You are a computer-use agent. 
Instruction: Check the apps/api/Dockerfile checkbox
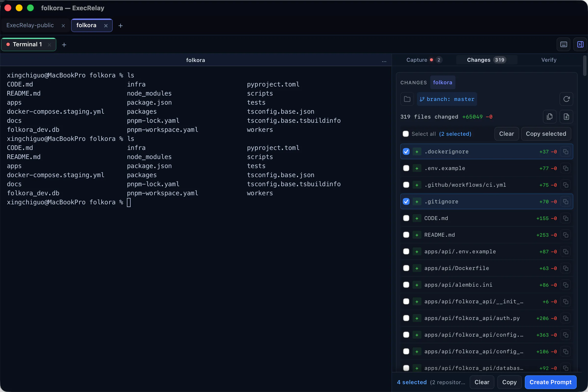(x=406, y=268)
